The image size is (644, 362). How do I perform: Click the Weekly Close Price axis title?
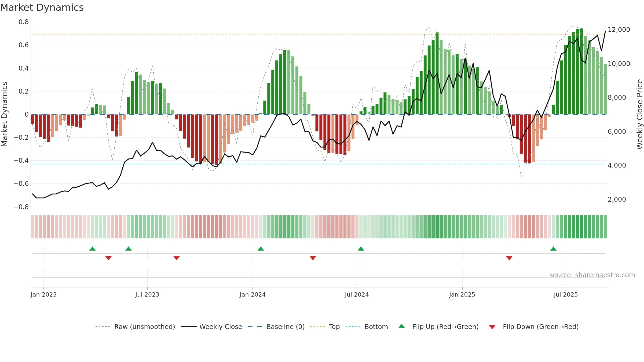(640, 114)
